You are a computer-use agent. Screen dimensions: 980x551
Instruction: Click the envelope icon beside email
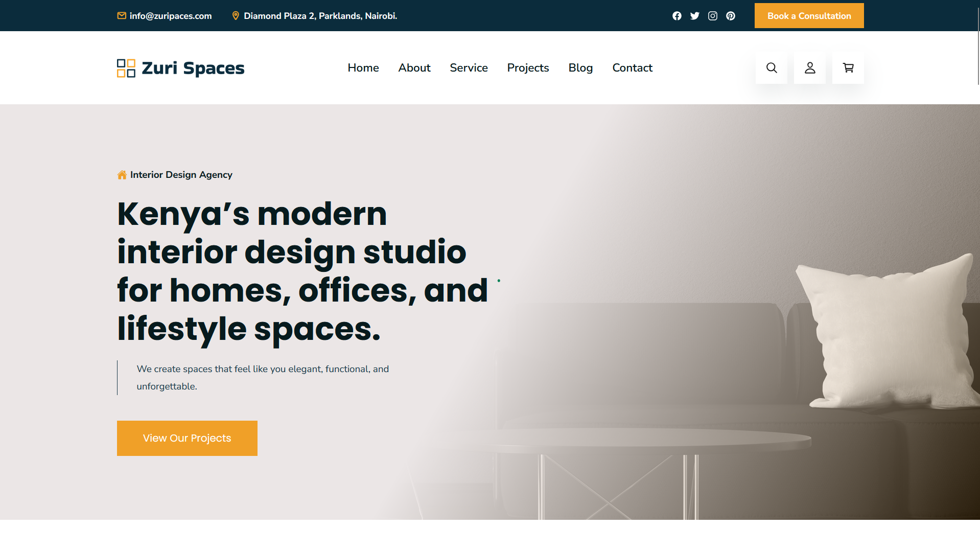(122, 16)
